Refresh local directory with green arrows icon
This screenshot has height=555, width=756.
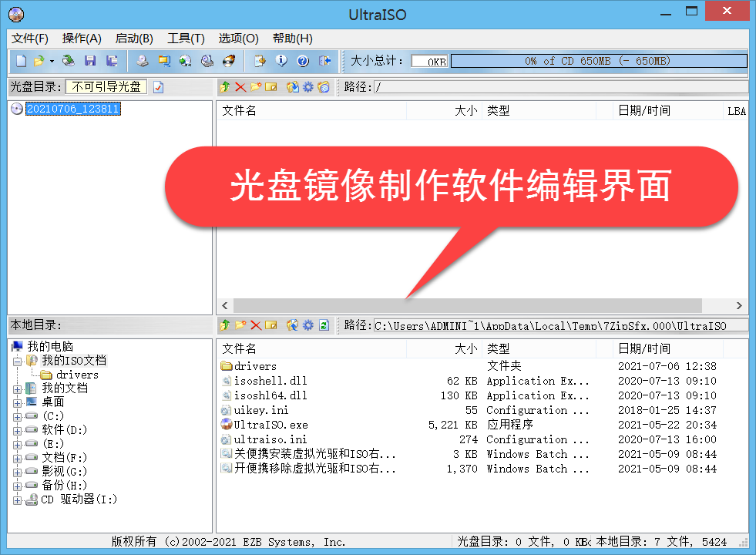(324, 325)
